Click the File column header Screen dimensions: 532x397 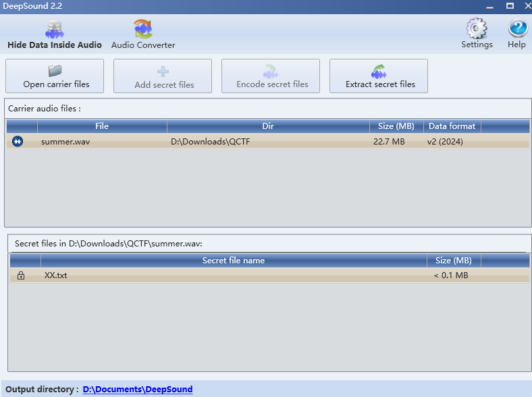click(102, 126)
